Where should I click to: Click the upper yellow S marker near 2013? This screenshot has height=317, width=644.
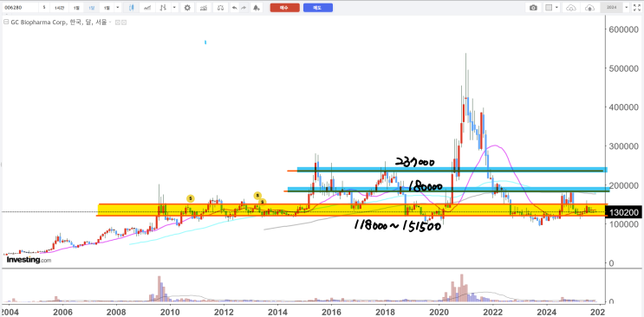point(257,195)
